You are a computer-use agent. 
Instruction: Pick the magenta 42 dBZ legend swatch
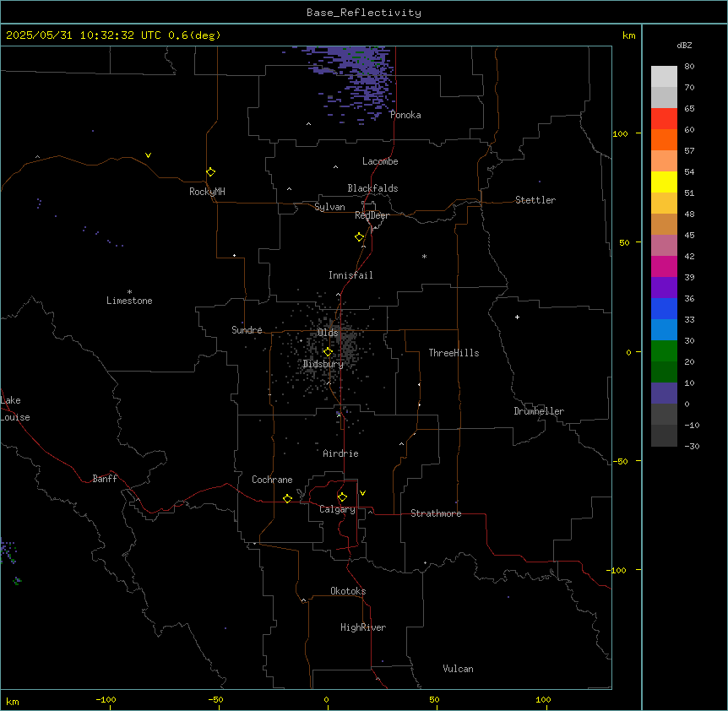(x=664, y=266)
